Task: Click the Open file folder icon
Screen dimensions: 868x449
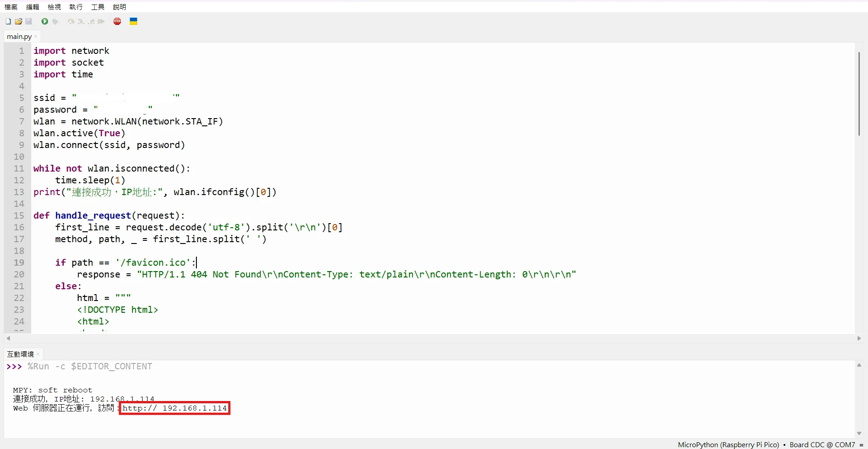Action: (x=19, y=21)
